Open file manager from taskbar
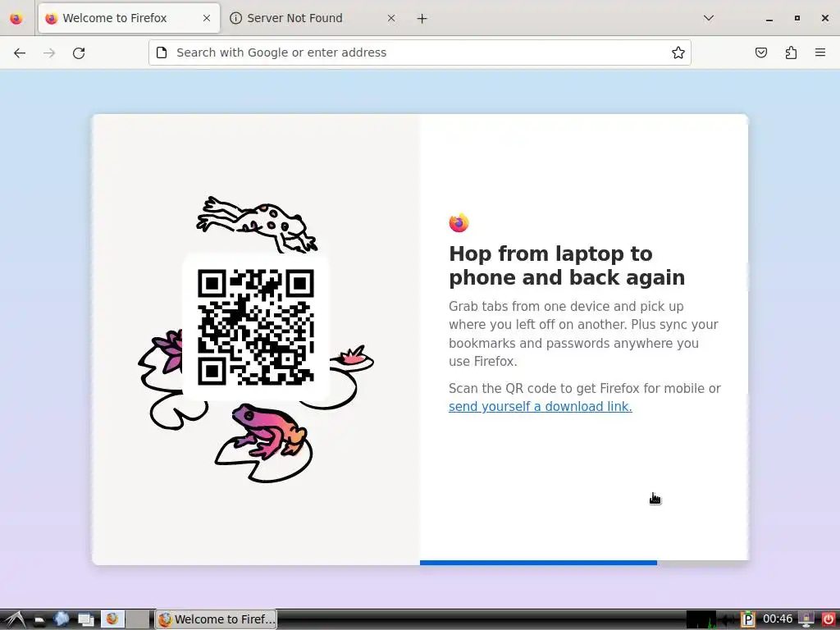The width and height of the screenshot is (840, 630). (39, 620)
